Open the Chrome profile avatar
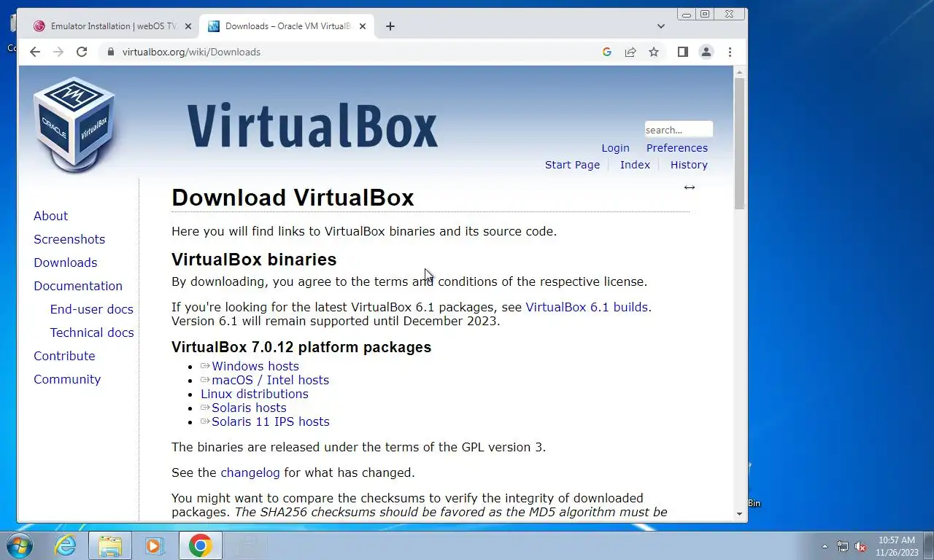The height and width of the screenshot is (560, 934). pos(706,52)
